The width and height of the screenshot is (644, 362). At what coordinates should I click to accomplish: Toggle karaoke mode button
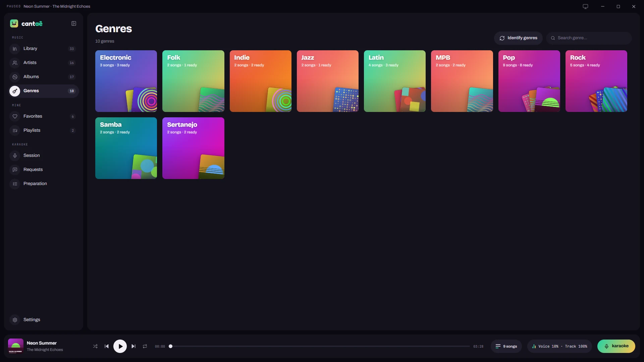(x=616, y=346)
